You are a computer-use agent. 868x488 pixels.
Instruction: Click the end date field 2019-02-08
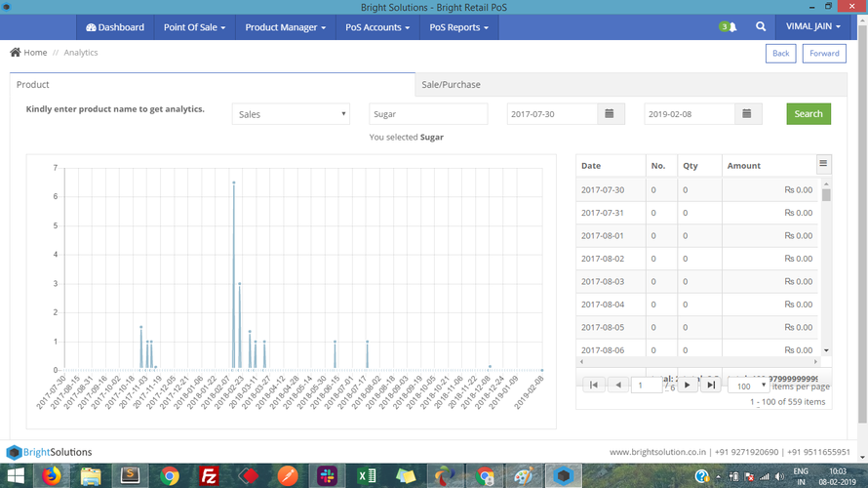click(x=690, y=113)
